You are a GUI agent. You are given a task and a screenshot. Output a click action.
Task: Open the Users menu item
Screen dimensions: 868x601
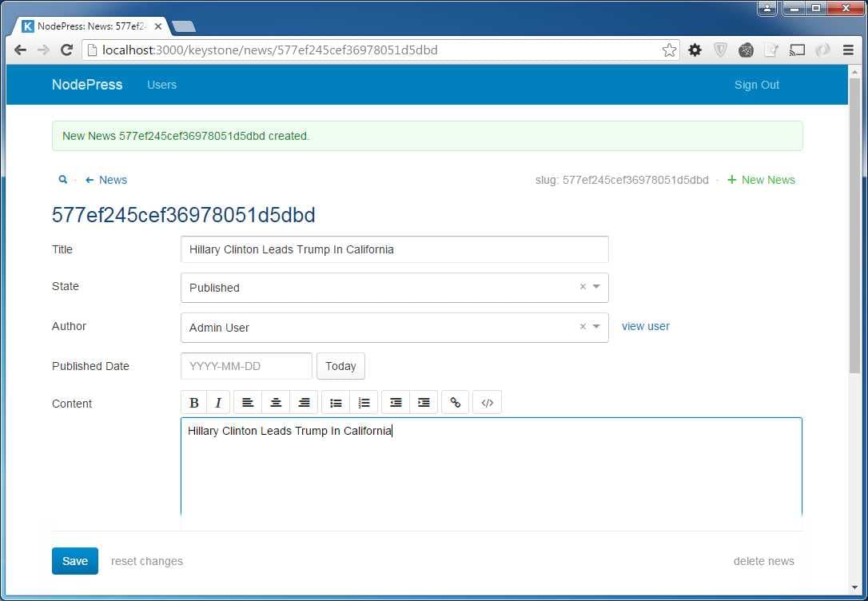point(161,85)
